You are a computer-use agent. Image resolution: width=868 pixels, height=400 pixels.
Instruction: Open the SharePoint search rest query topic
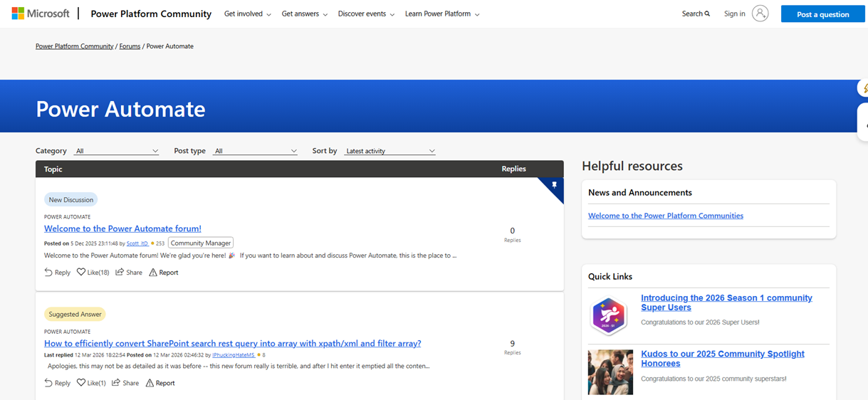(232, 343)
